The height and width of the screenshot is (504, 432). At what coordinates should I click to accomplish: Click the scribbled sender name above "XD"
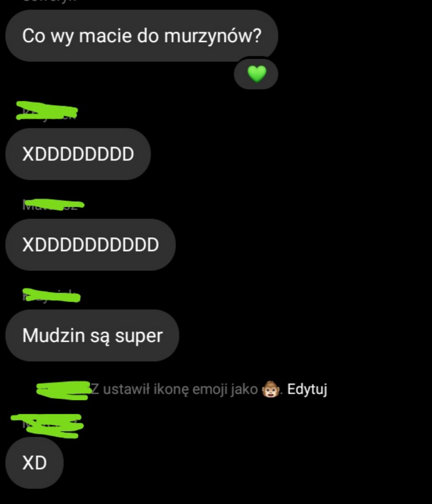pos(46,426)
